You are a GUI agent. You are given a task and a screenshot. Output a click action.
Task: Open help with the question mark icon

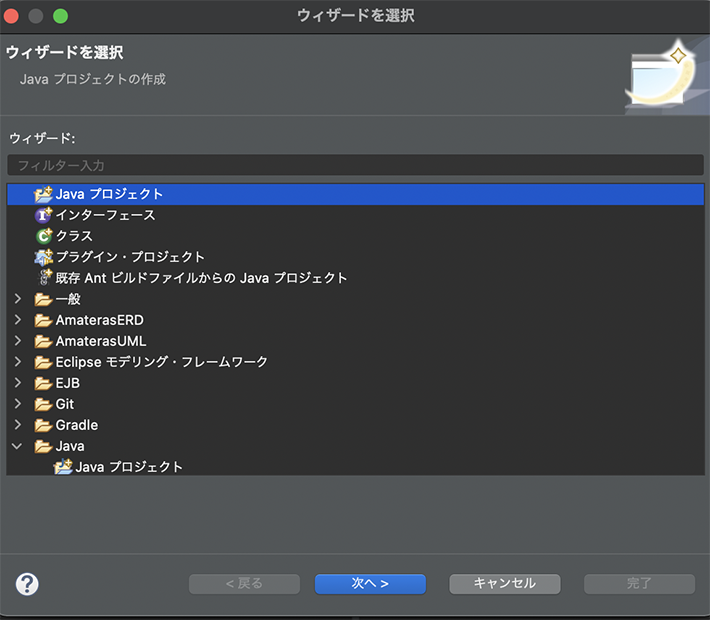27,584
